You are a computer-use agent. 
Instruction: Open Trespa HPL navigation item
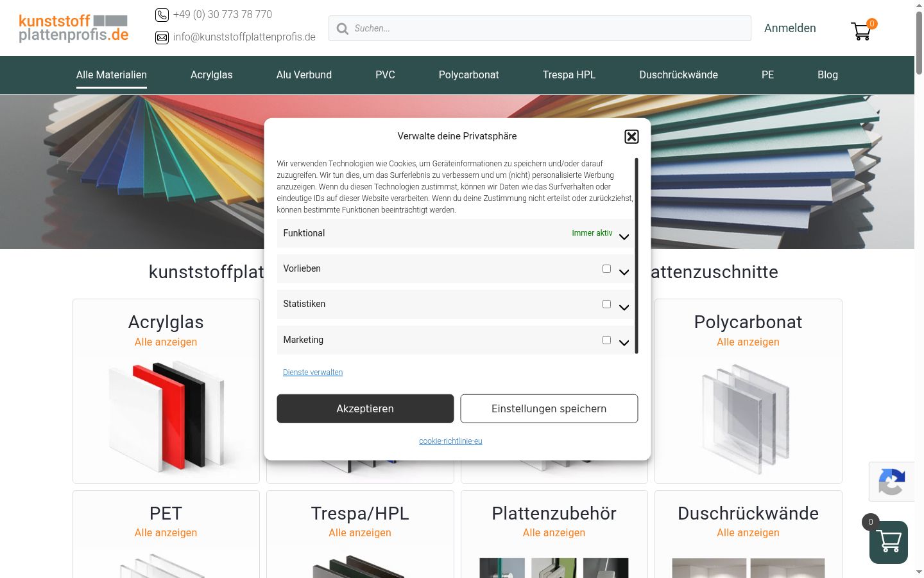click(569, 74)
